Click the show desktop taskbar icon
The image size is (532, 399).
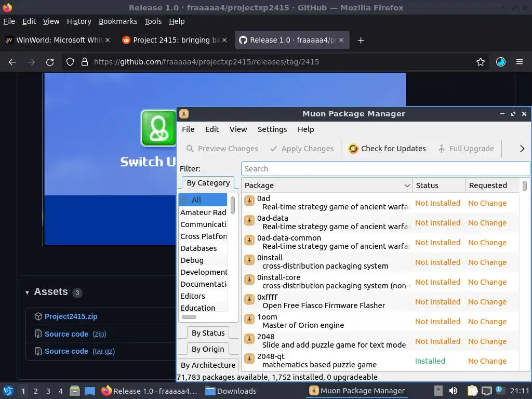point(90,391)
